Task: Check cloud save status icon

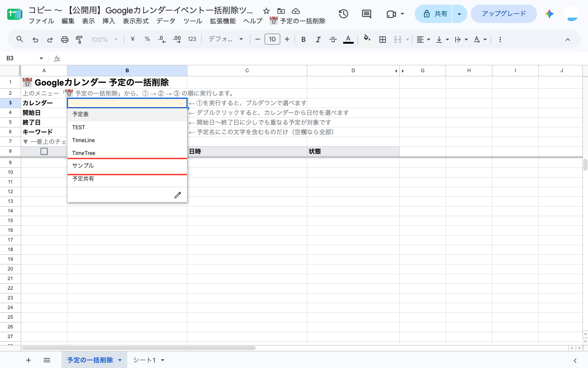Action: tap(296, 11)
